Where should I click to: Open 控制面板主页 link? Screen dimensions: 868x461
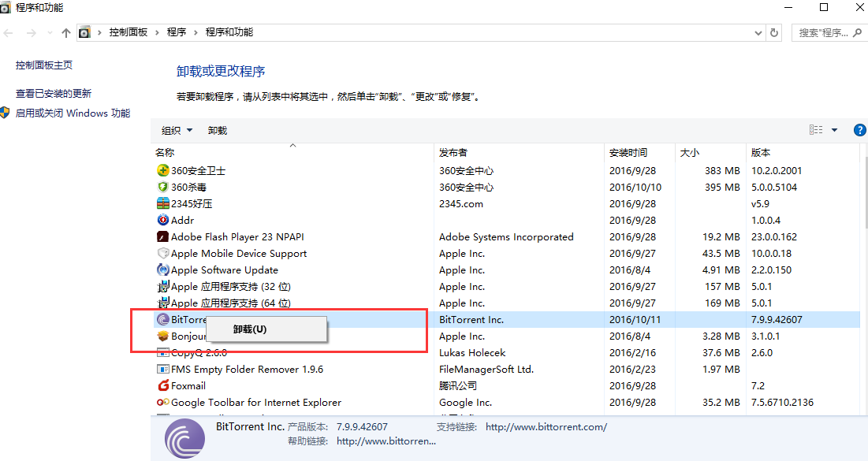[43, 65]
